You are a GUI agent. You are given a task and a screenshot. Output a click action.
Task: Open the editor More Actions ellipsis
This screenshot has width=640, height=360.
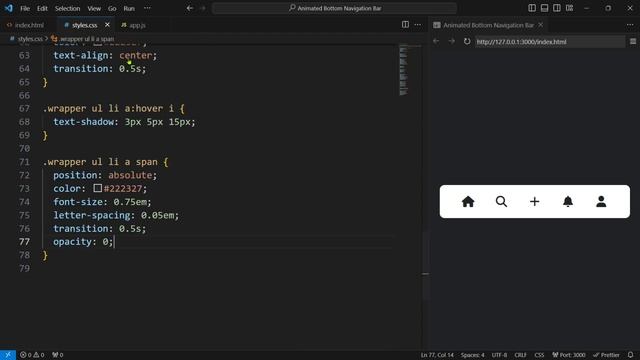pos(418,25)
